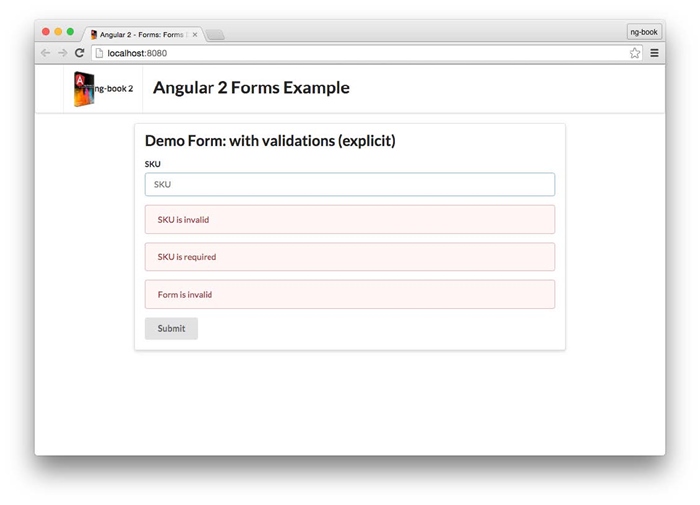Minimize the browser window with yellow button
Image resolution: width=700 pixels, height=505 pixels.
point(58,32)
